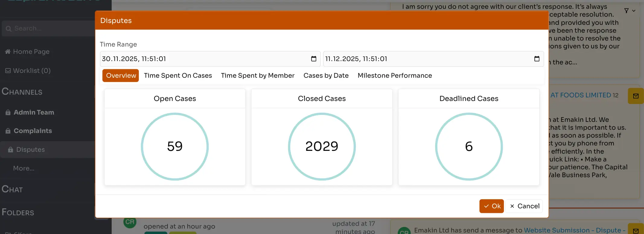The image size is (644, 234).
Task: Open the Disputes channel in sidebar
Action: pos(30,150)
